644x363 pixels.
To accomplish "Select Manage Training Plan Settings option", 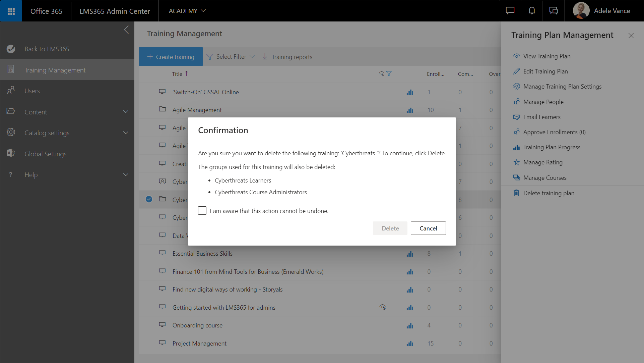I will tap(562, 87).
